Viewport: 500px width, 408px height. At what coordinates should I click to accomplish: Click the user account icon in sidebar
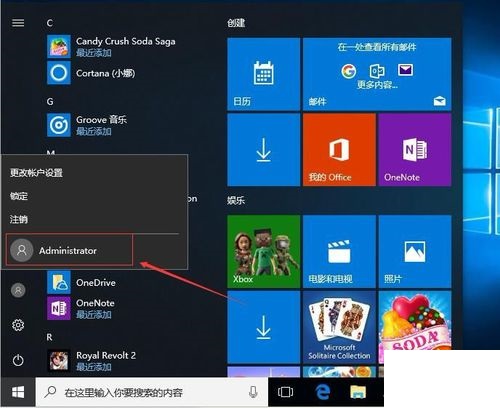click(x=18, y=290)
